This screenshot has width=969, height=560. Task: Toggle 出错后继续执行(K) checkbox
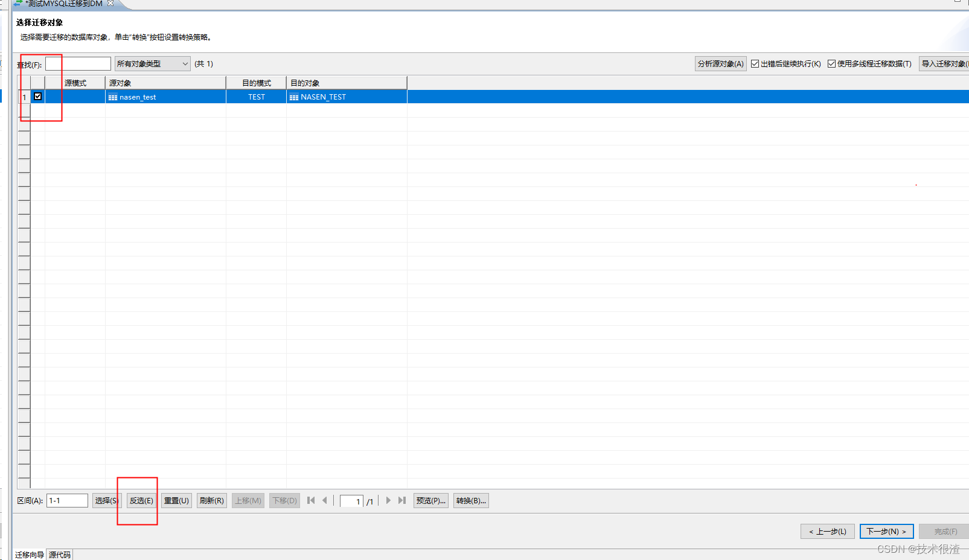(755, 64)
